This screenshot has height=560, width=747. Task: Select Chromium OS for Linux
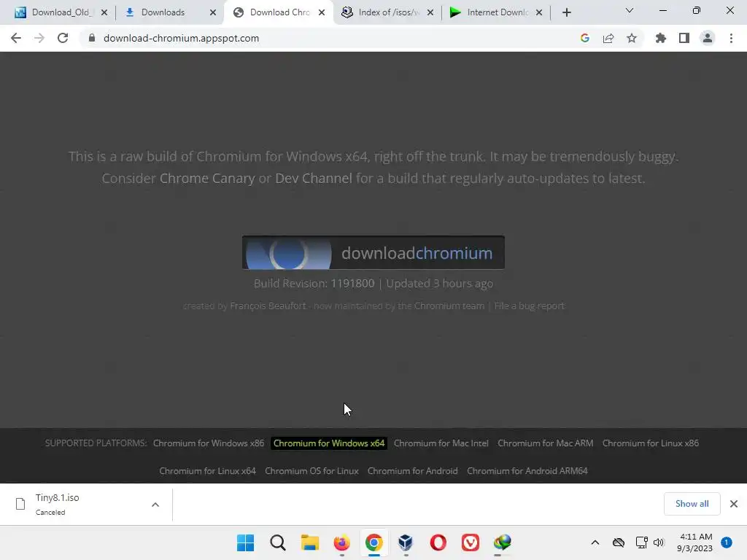point(311,471)
